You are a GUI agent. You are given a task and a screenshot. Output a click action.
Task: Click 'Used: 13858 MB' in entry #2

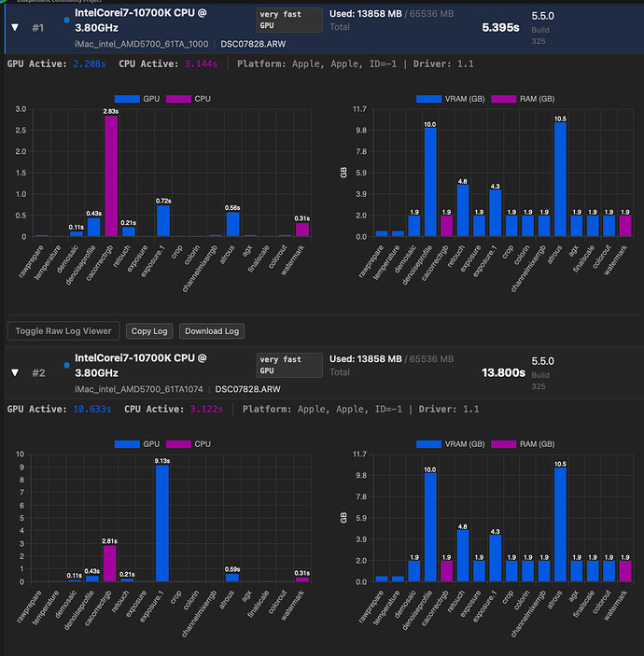365,359
